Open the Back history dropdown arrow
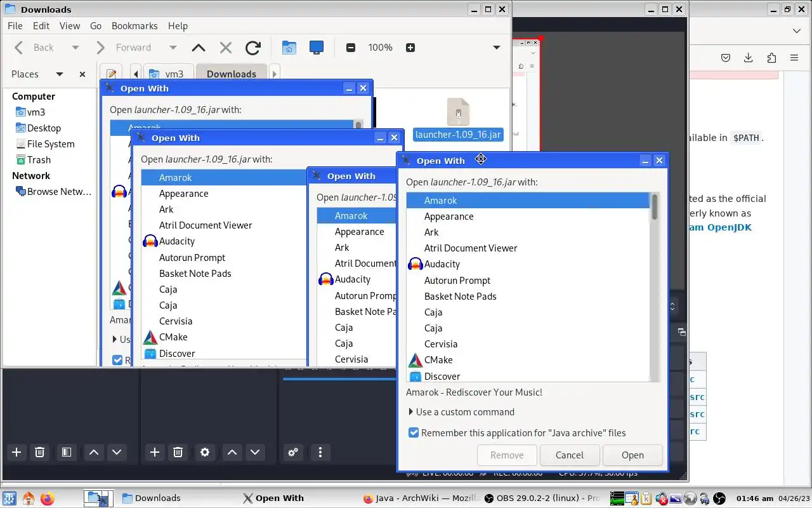Viewport: 812px width, 508px height. click(75, 48)
